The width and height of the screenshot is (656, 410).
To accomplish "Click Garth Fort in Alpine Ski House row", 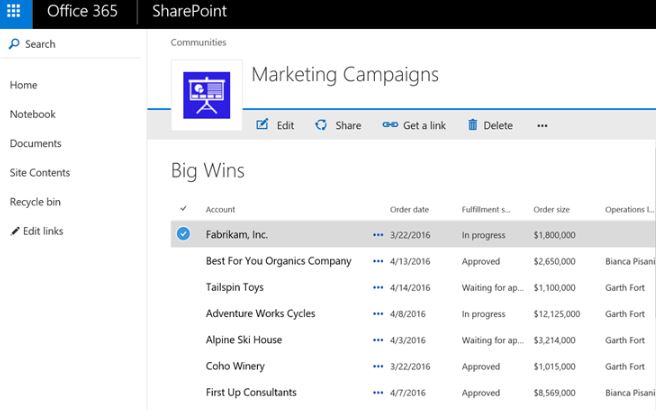I will pos(625,340).
